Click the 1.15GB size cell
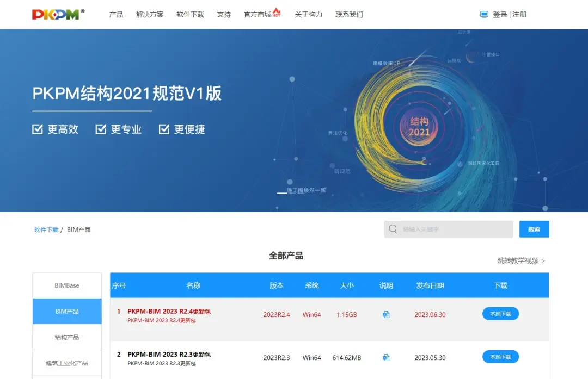588x379 pixels. 347,315
